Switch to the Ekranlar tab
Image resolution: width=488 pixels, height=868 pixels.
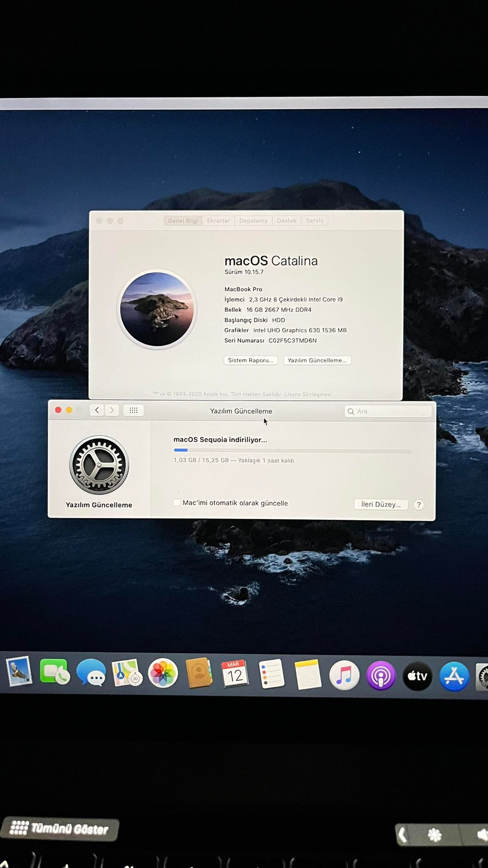(x=219, y=220)
